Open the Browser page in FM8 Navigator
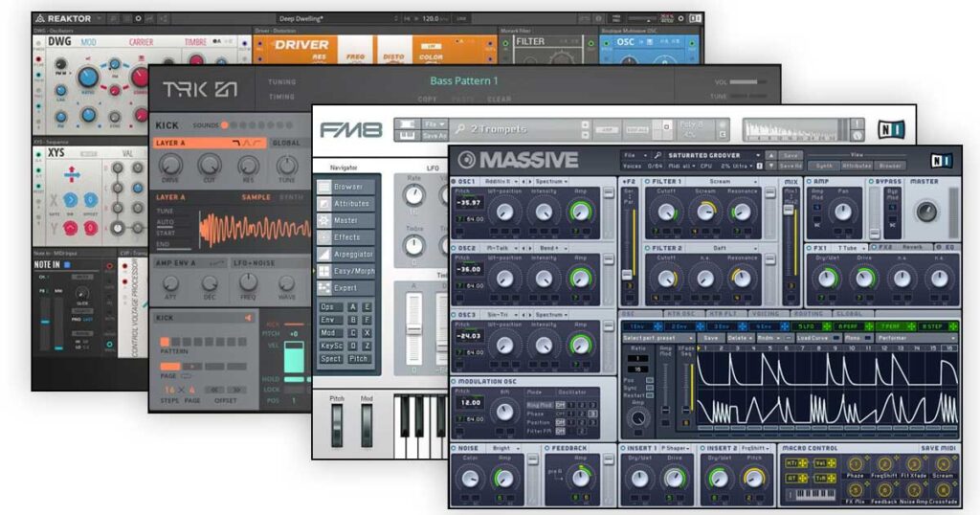Screen dimensions: 980x515 [x=345, y=187]
